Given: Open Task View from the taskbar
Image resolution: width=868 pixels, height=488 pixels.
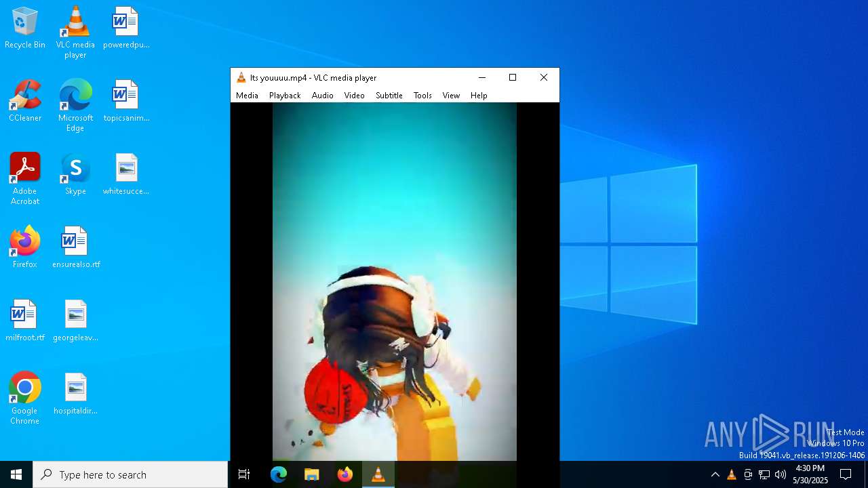Looking at the screenshot, I should [x=244, y=474].
